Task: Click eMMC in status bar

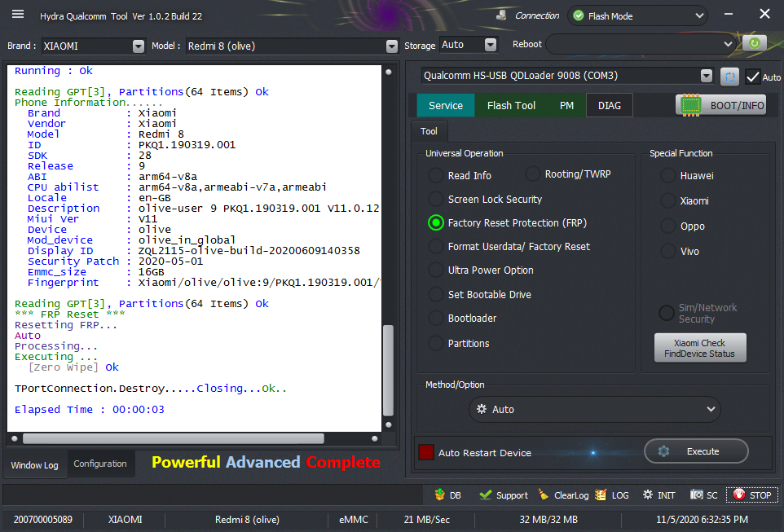Action: coord(354,520)
